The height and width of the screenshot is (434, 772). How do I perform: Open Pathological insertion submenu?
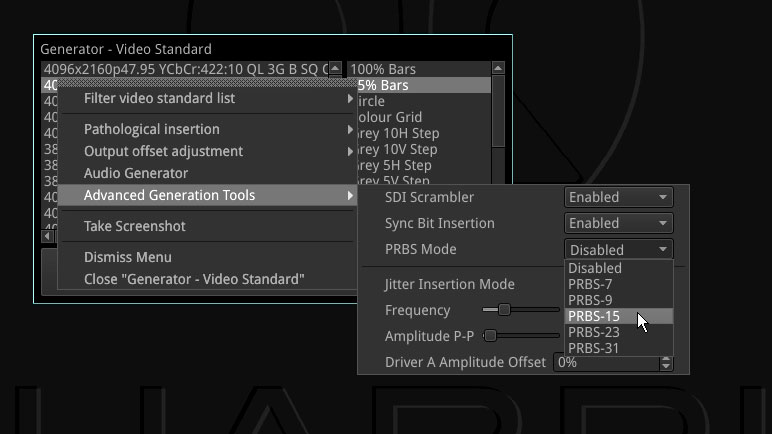tap(207, 130)
